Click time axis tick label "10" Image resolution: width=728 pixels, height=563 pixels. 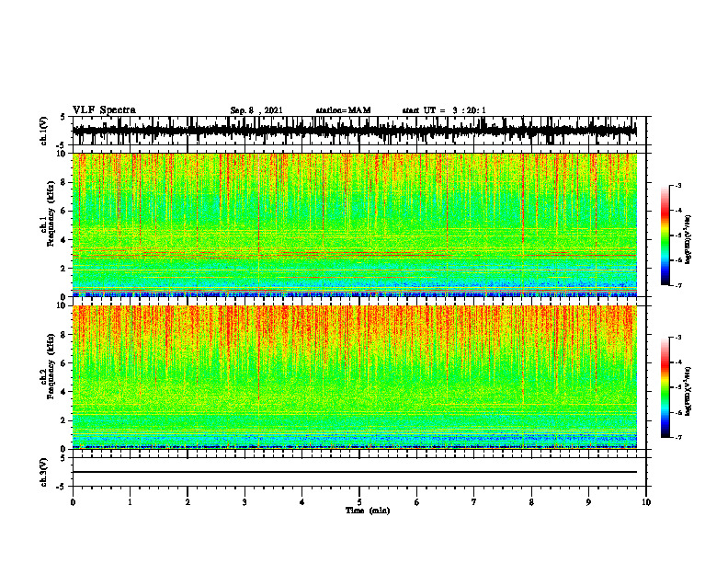(646, 502)
